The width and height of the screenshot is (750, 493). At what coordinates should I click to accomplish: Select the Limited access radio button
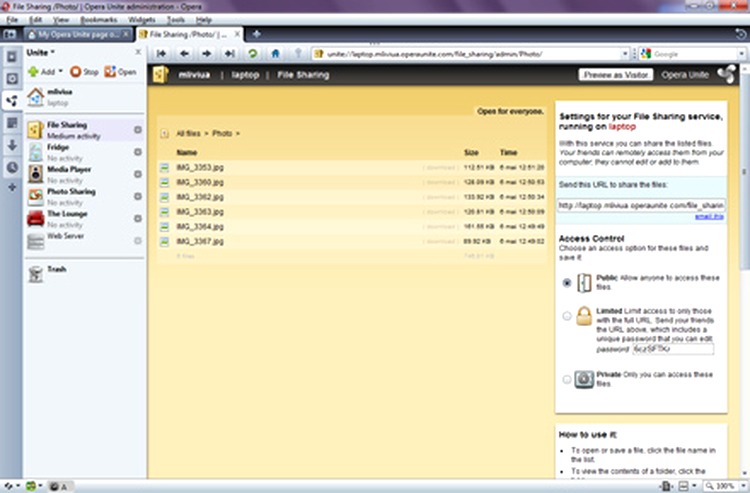(x=567, y=316)
